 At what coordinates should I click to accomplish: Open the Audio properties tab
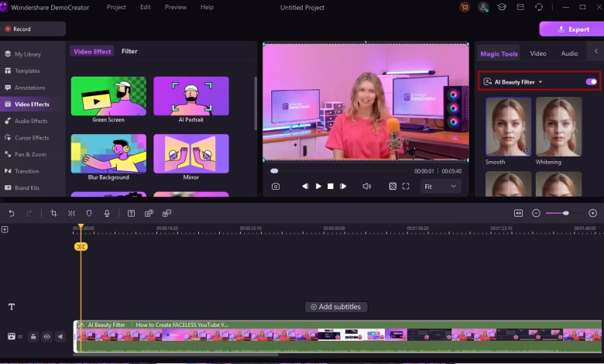569,53
